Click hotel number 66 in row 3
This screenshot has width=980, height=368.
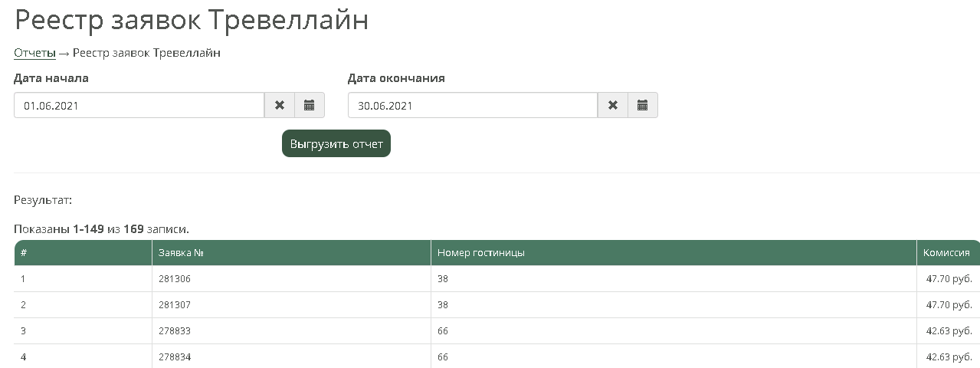tap(443, 331)
